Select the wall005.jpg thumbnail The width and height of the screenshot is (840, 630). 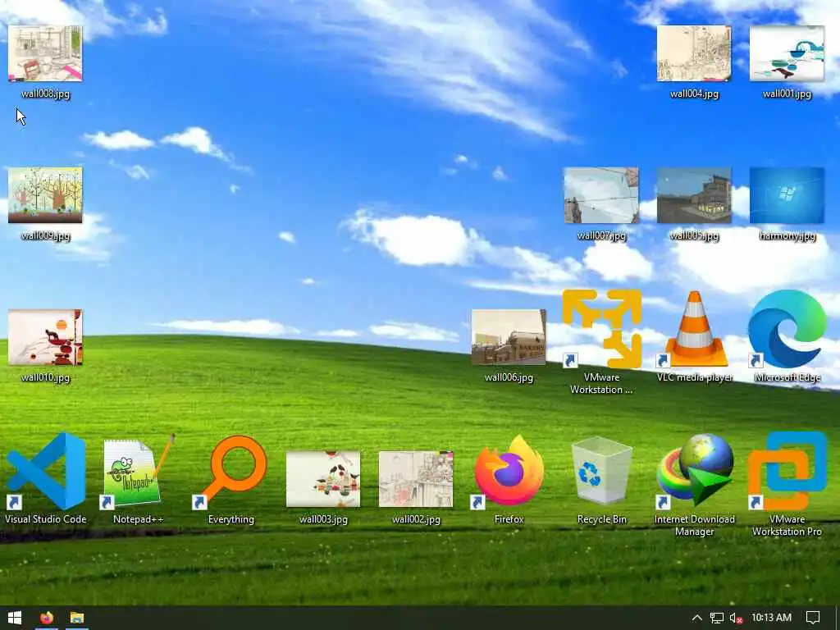click(x=694, y=195)
